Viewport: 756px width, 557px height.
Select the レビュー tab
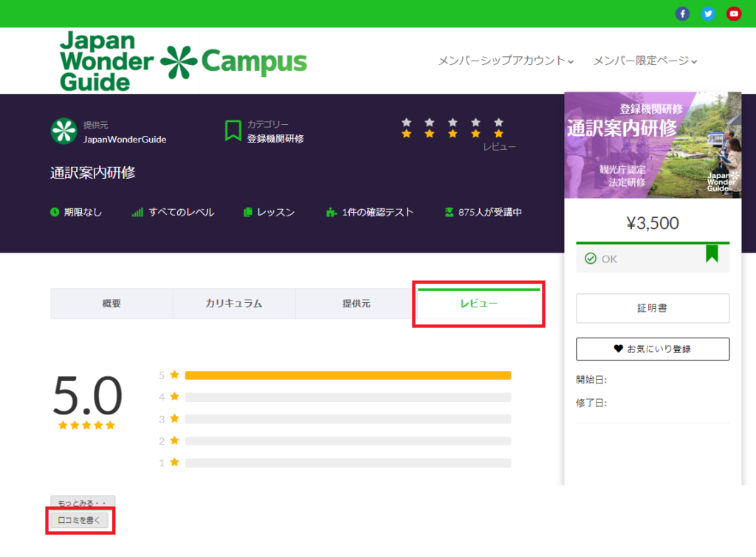479,304
